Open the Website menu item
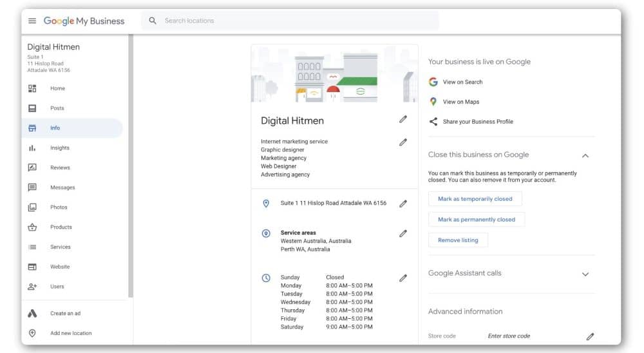The height and width of the screenshot is (353, 644). click(72, 267)
